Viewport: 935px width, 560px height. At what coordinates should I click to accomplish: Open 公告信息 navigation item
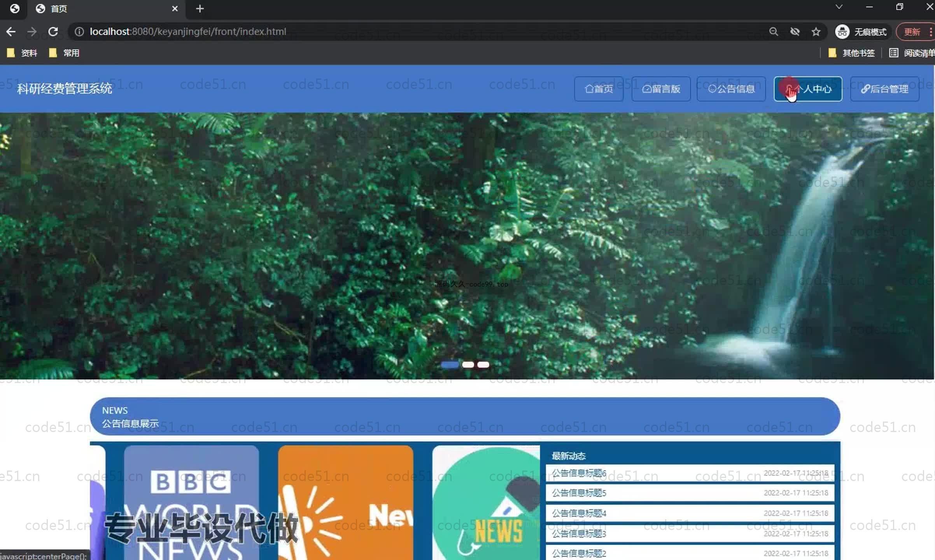pyautogui.click(x=731, y=89)
